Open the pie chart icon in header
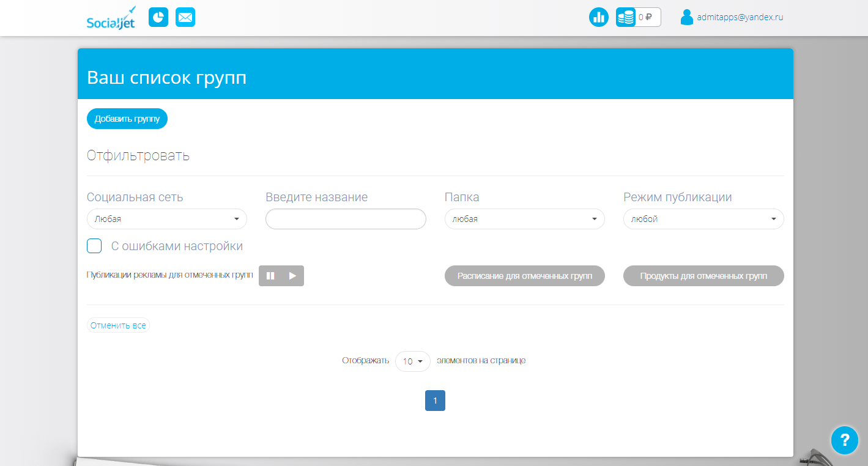The height and width of the screenshot is (466, 868). click(158, 17)
